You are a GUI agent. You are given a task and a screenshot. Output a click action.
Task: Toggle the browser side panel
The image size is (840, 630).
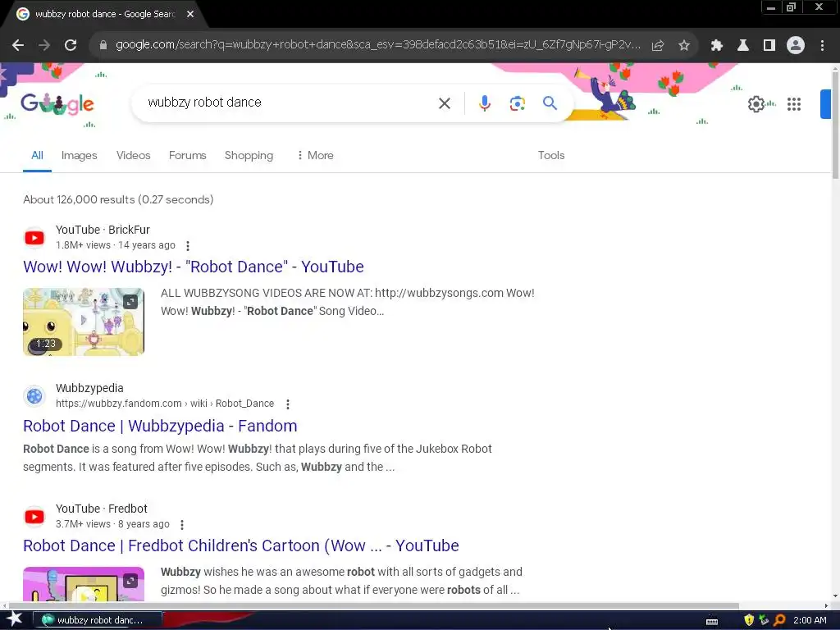769,45
